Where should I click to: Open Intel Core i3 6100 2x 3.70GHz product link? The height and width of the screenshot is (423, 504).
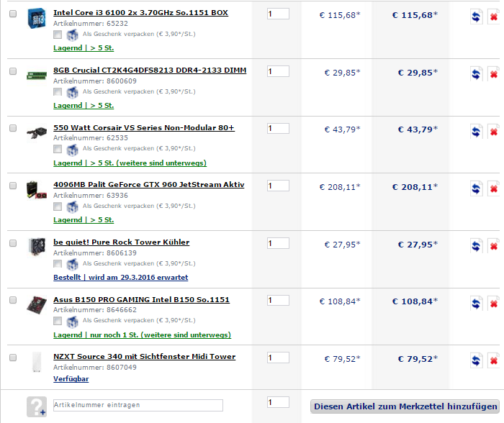141,13
